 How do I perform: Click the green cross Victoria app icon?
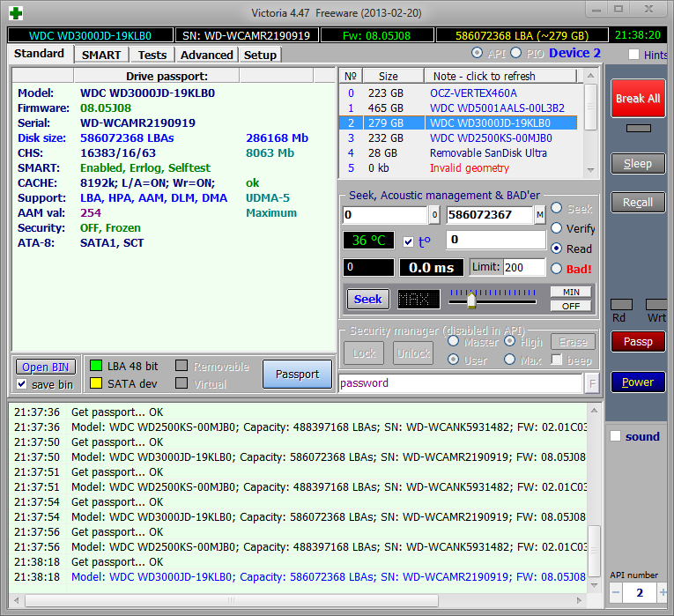pyautogui.click(x=16, y=12)
